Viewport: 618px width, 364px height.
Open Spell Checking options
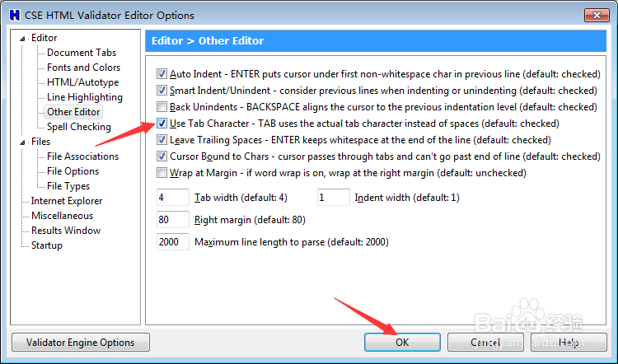[x=79, y=127]
